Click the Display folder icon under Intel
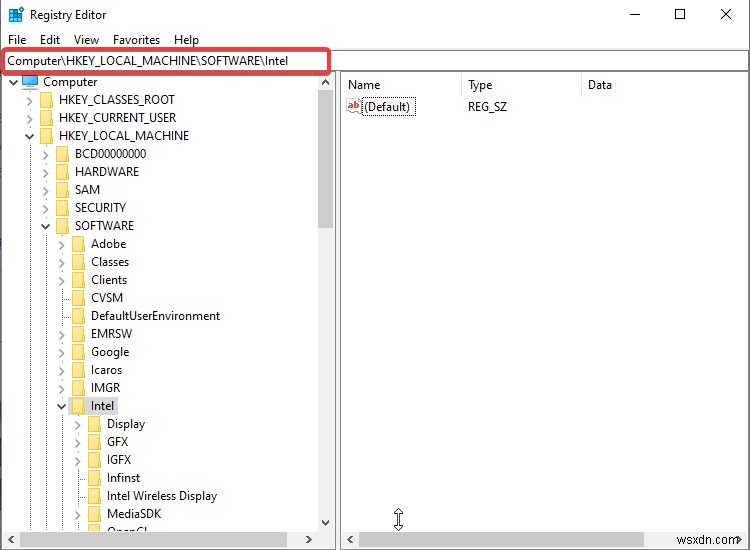Viewport: 750px width, 550px height. [x=94, y=424]
